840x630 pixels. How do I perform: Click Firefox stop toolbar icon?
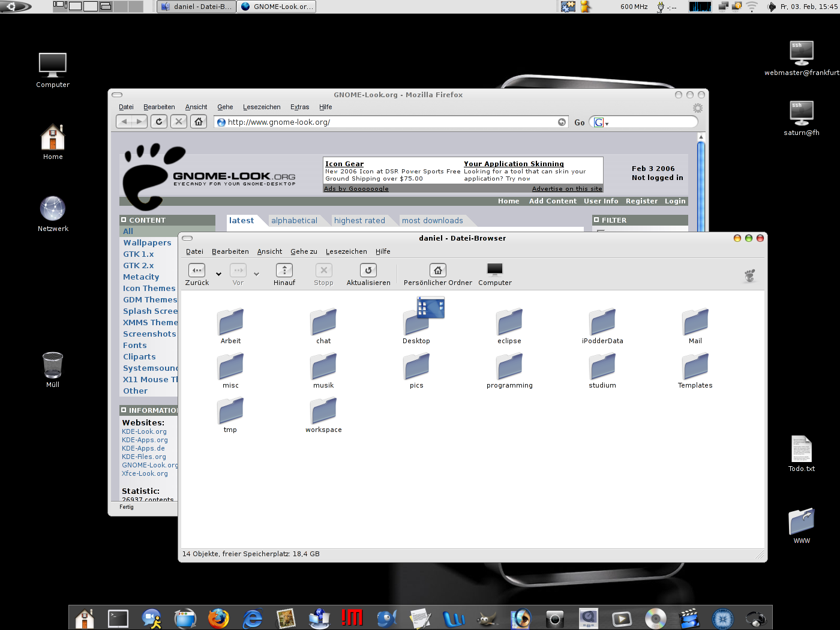[x=179, y=121]
